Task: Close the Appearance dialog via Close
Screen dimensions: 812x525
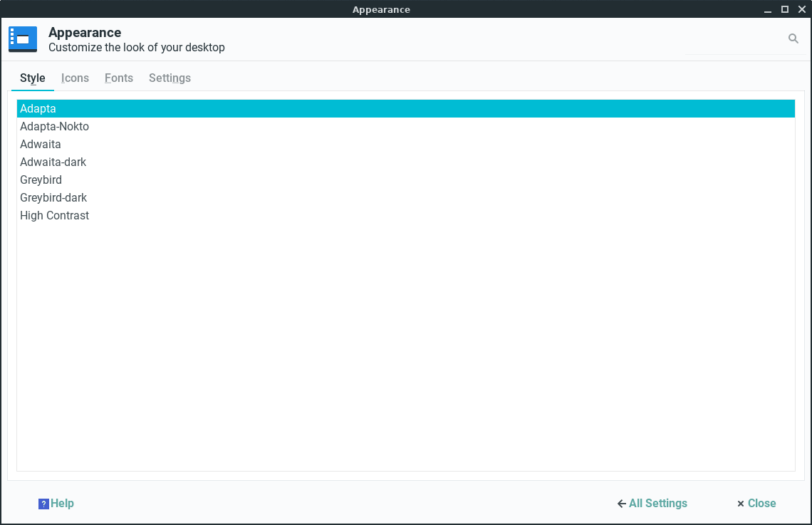Action: pos(761,504)
